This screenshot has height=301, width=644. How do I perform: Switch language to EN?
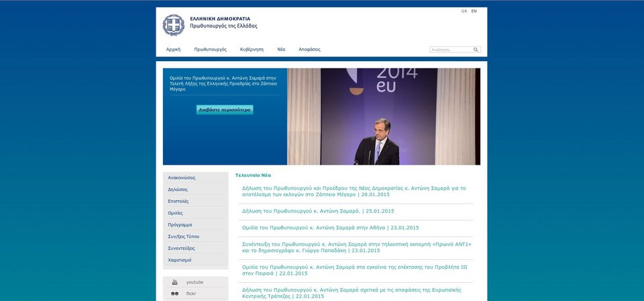click(474, 11)
